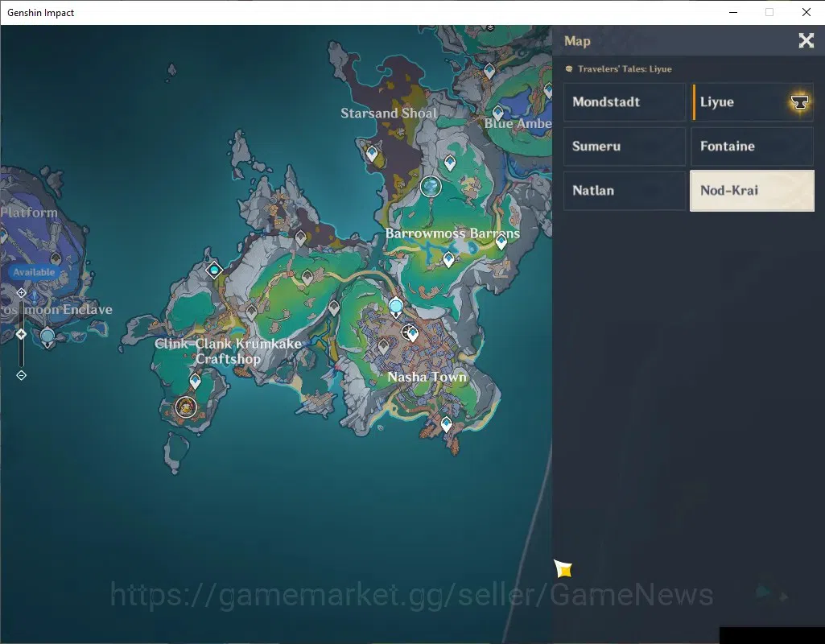Click the Clink-Clank Krumkake Craftshop label

click(x=229, y=351)
